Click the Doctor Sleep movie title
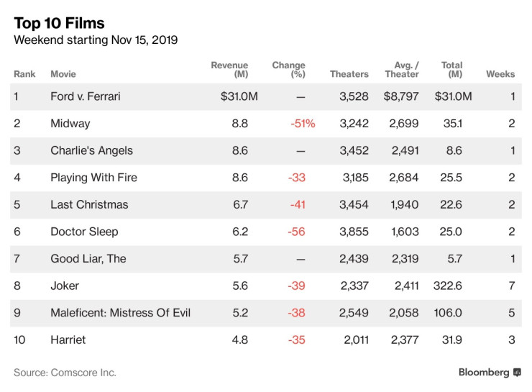532x392 pixels. click(x=84, y=232)
